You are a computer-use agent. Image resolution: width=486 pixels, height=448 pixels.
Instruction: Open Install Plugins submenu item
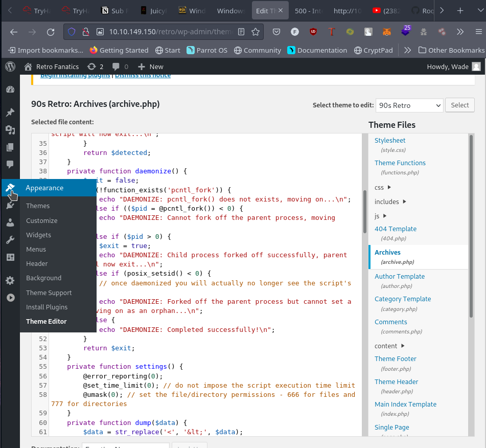coord(47,307)
